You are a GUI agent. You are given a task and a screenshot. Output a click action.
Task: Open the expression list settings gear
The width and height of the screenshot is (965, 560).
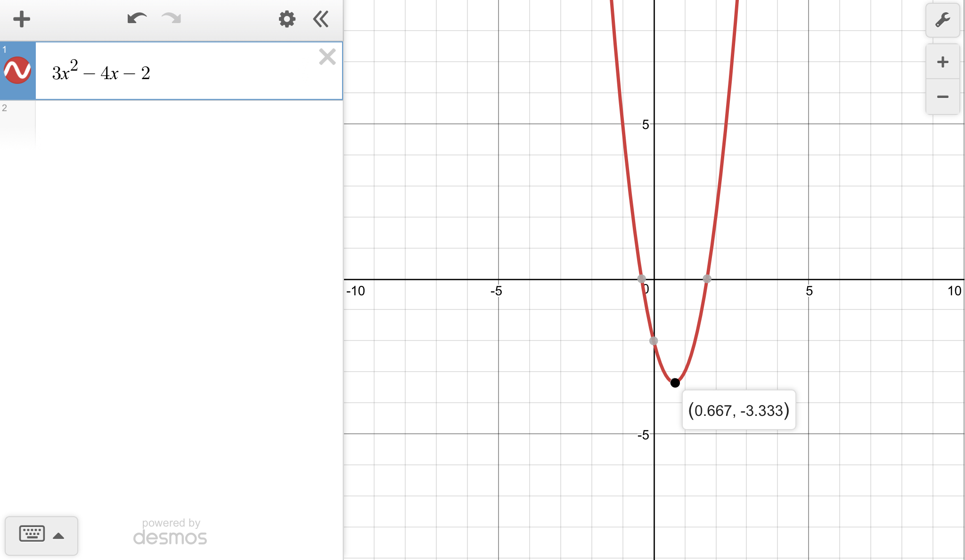coord(287,19)
